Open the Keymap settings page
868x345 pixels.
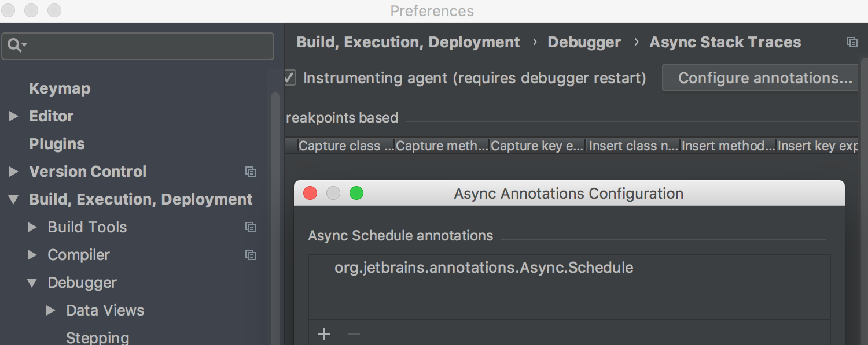60,88
